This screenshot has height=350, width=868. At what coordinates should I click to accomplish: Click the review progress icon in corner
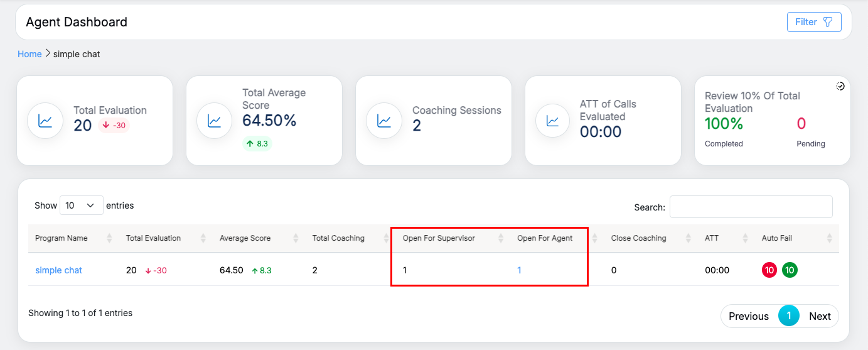point(840,86)
